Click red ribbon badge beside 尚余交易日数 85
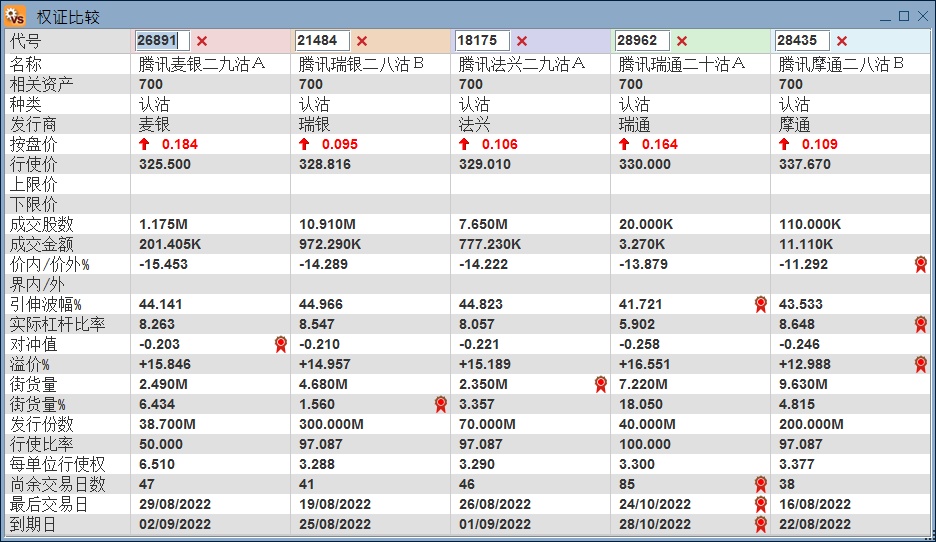936x542 pixels. [x=760, y=485]
